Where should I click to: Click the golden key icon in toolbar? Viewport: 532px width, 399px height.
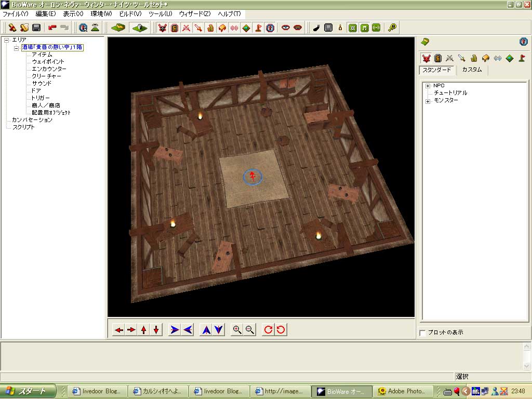392,28
